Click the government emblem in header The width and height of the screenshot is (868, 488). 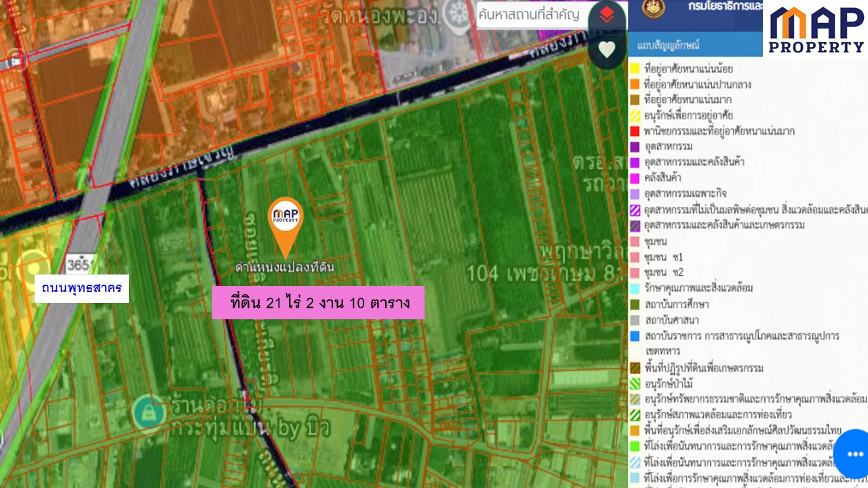pyautogui.click(x=654, y=8)
